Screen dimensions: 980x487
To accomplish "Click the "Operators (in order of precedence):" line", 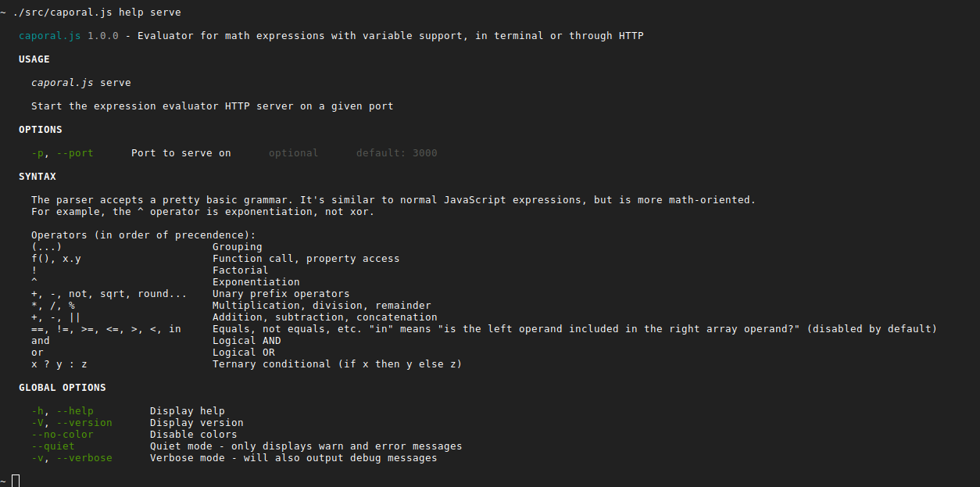I will (144, 235).
